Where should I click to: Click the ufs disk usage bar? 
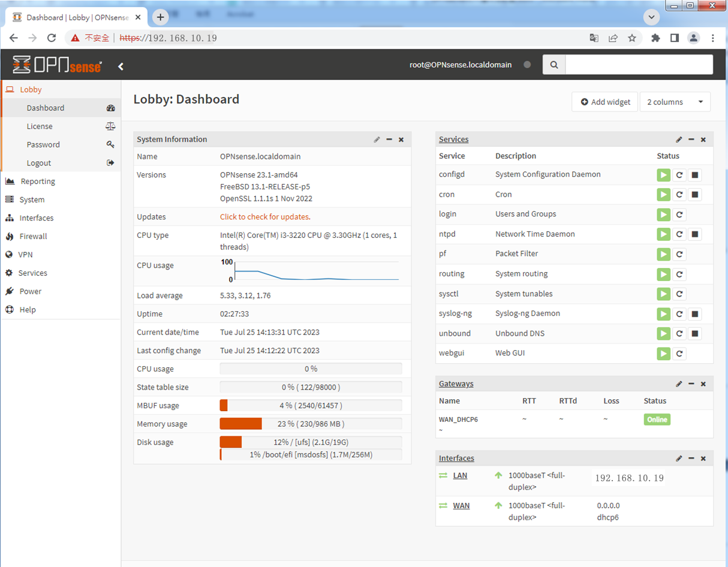(x=311, y=442)
